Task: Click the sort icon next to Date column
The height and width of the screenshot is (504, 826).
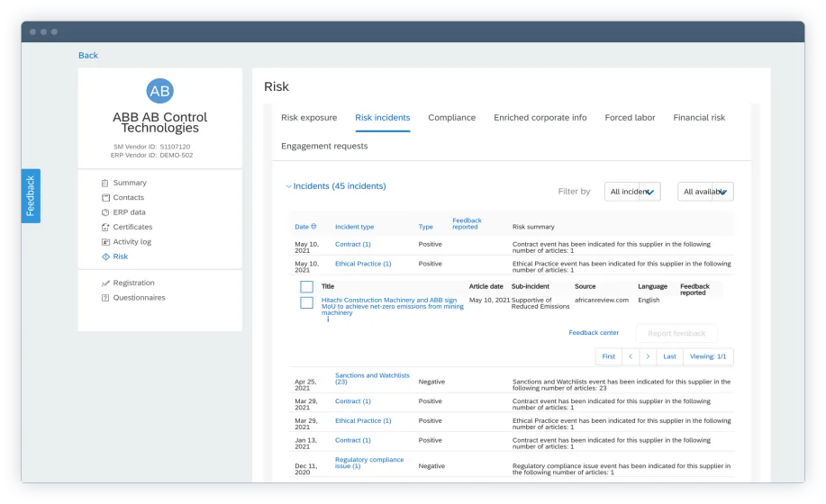Action: point(314,227)
